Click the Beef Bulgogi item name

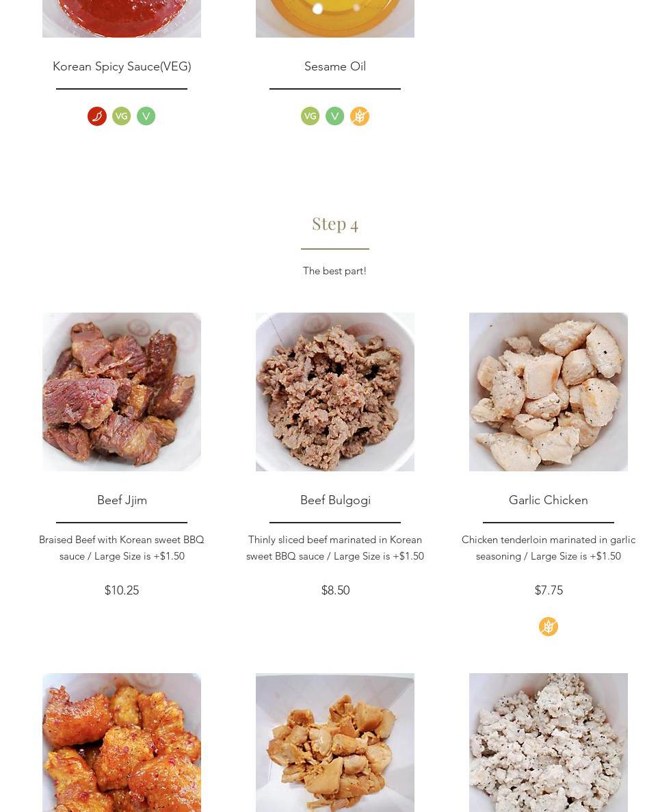coord(335,500)
